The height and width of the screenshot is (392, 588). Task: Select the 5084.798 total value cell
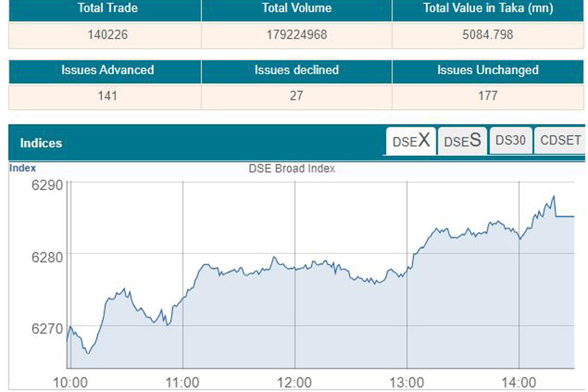[487, 35]
